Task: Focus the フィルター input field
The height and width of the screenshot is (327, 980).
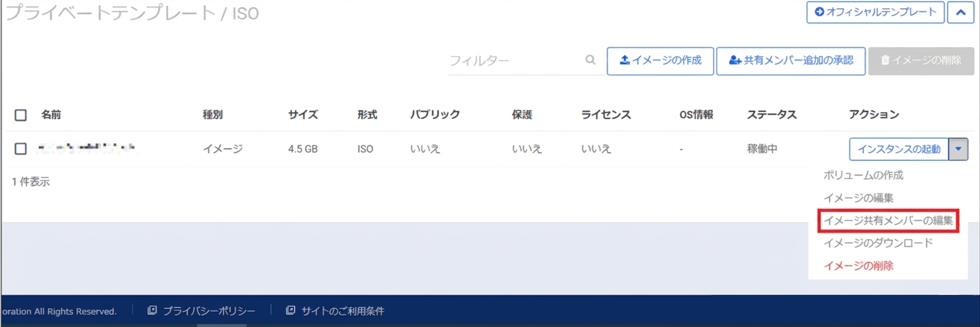Action: [514, 60]
